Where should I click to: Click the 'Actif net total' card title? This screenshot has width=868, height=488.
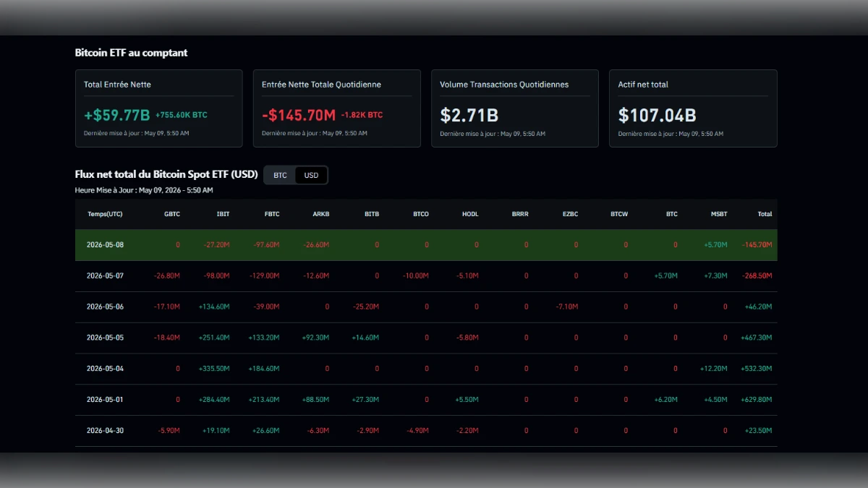click(x=643, y=85)
